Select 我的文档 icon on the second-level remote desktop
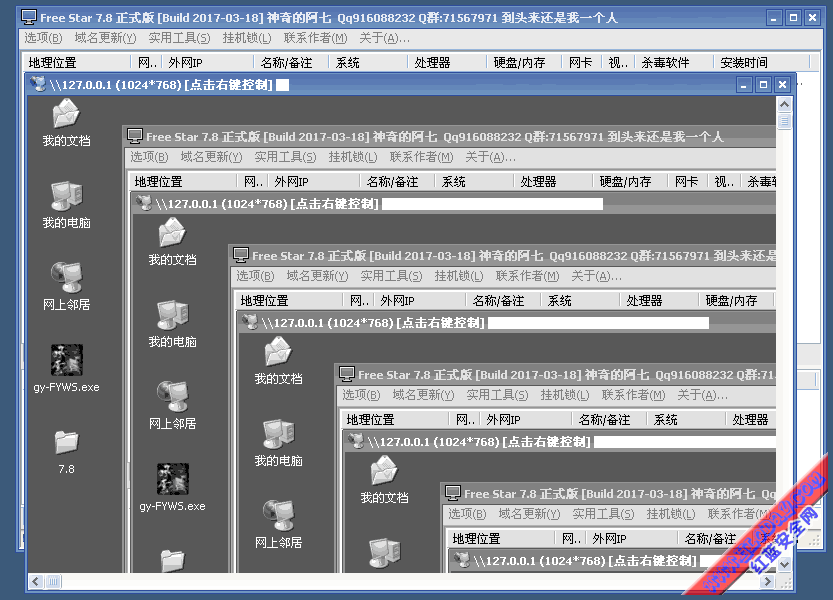This screenshot has width=833, height=600. click(x=173, y=242)
